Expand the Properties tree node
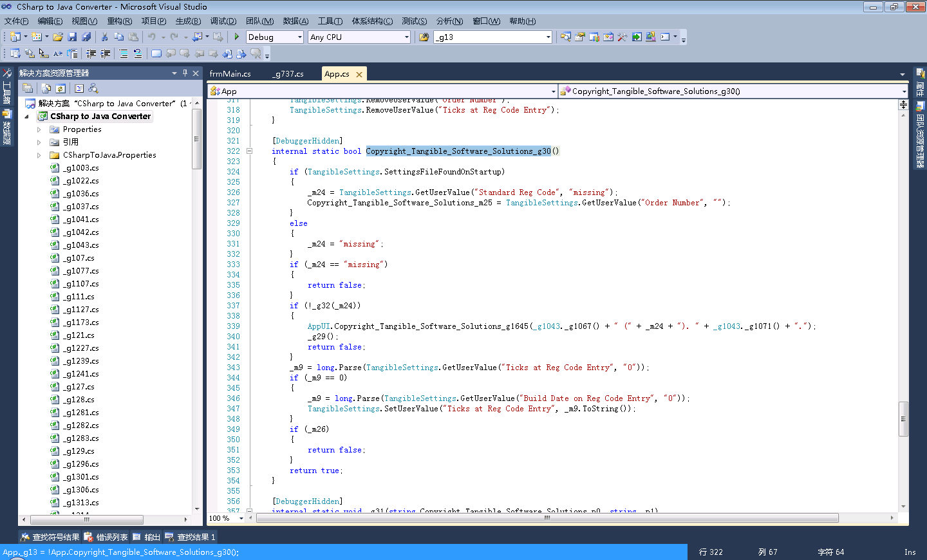Screen dimensions: 927x560 coord(39,129)
